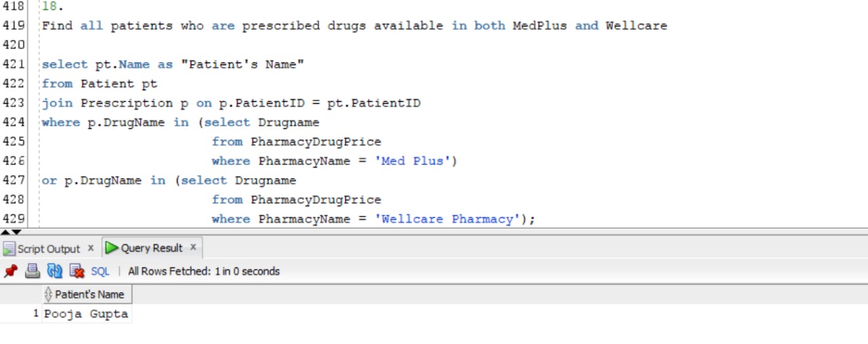Image resolution: width=868 pixels, height=344 pixels.
Task: Collapse editor with the up splitter arrow
Action: pyautogui.click(x=5, y=232)
